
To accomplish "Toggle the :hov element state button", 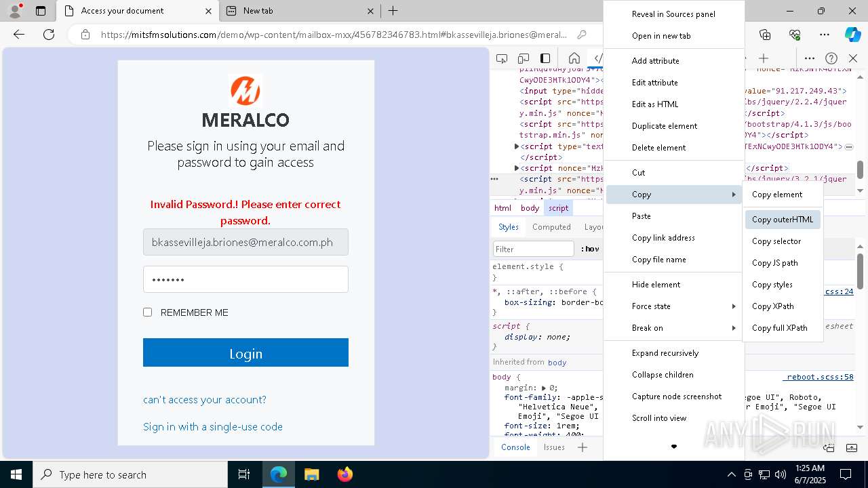I will (590, 249).
